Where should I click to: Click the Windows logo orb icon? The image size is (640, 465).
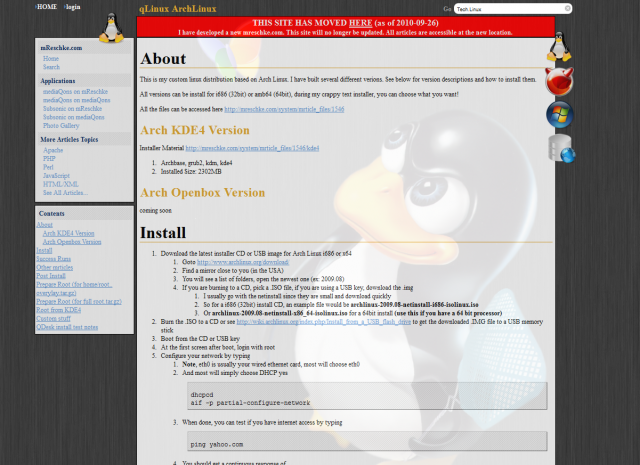point(560,114)
